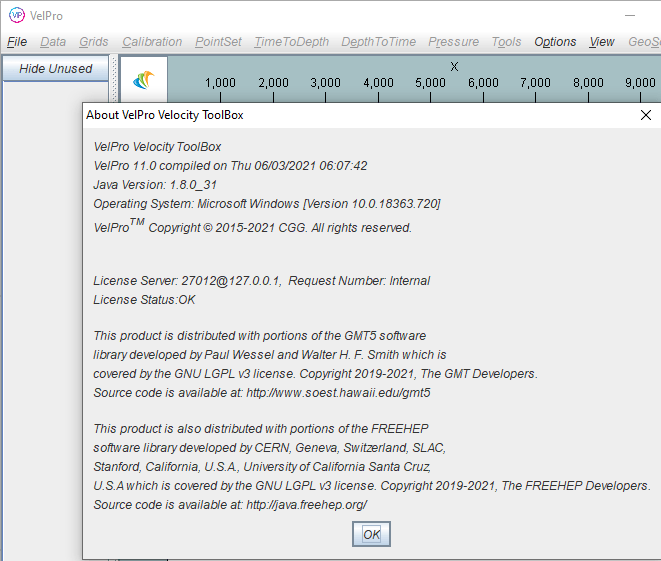Click the 'Java Version: 1.8.0_31' line
The width and height of the screenshot is (661, 561).
[x=155, y=185]
